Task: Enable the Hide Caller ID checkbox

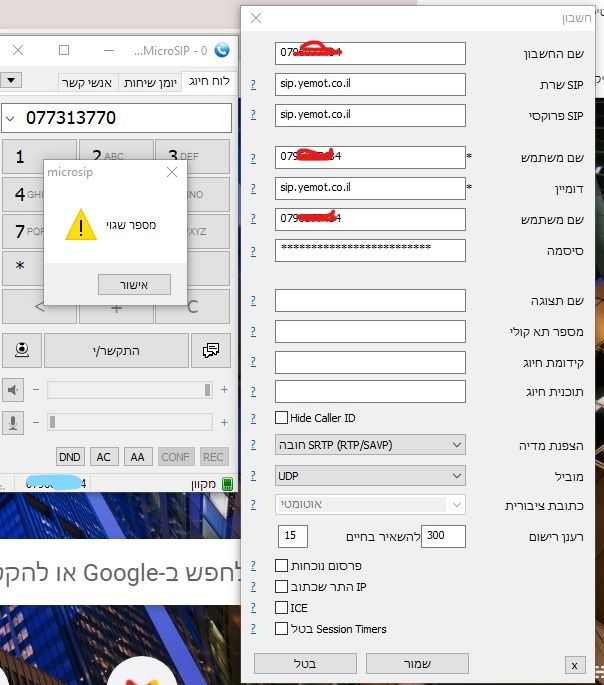Action: (x=281, y=418)
